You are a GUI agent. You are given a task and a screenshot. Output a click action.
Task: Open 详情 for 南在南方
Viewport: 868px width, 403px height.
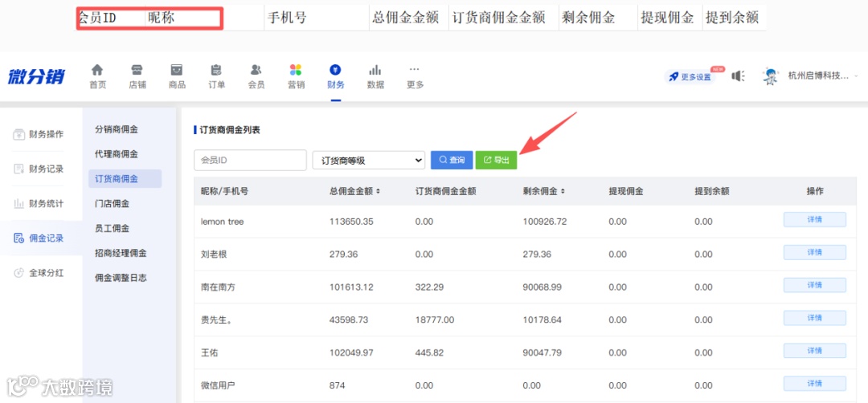[814, 285]
